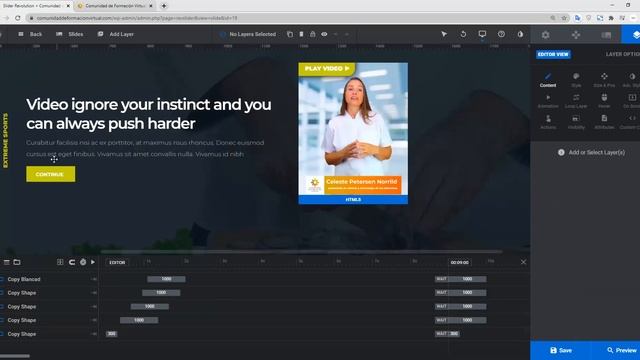Click the bookmark star icon
Viewport: 640px width, 360px height.
[564, 18]
